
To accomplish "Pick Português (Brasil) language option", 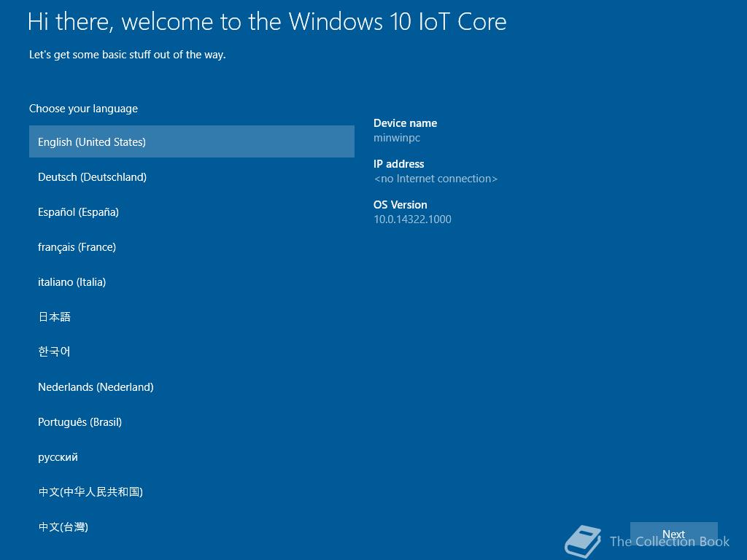I will click(192, 422).
